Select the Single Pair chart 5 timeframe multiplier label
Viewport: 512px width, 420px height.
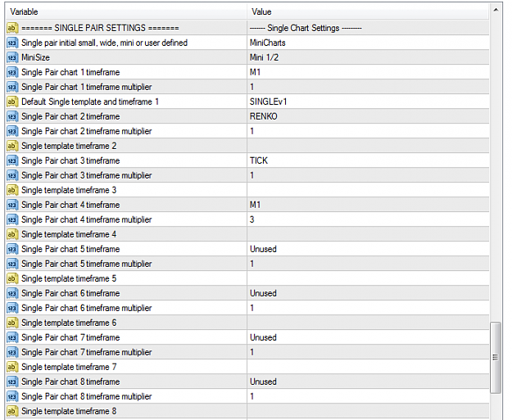pos(87,264)
